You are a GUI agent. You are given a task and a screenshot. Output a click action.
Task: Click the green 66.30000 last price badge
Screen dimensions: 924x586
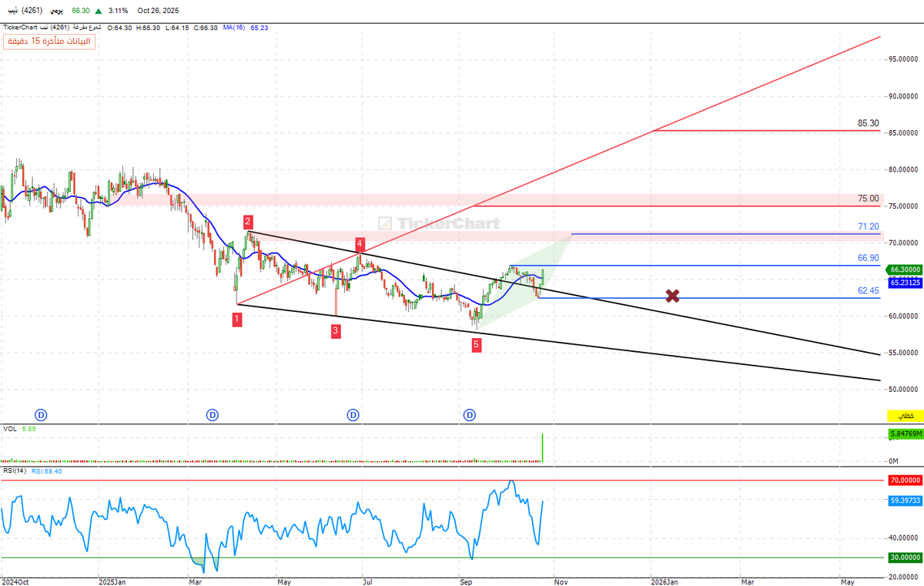click(906, 270)
